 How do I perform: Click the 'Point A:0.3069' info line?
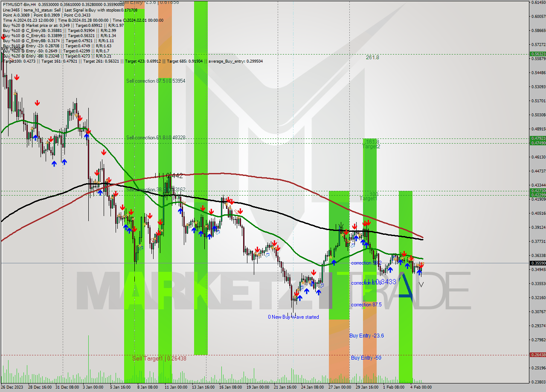(x=46, y=15)
